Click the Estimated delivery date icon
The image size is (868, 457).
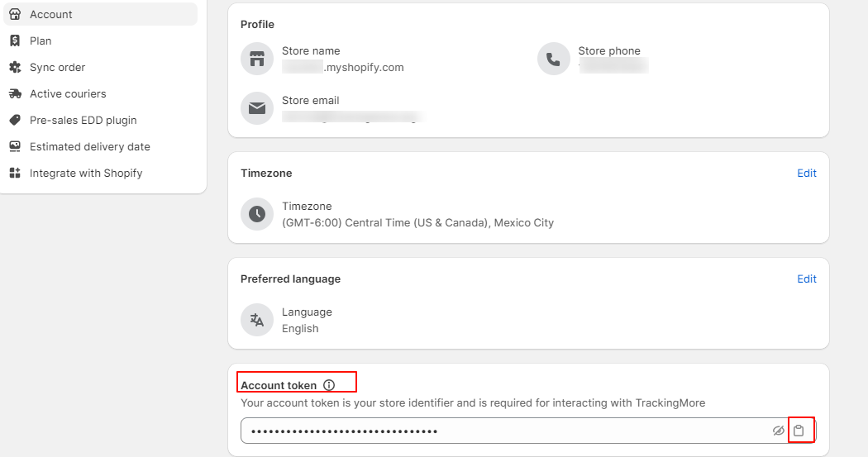15,146
